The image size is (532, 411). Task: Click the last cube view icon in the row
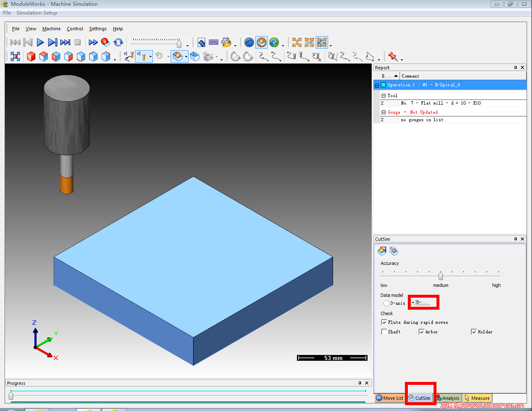106,56
